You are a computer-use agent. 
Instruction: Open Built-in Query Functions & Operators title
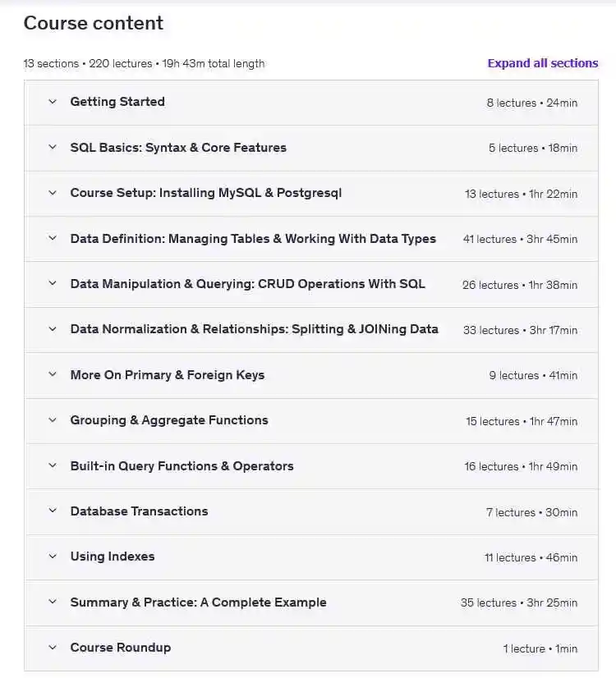pos(182,466)
